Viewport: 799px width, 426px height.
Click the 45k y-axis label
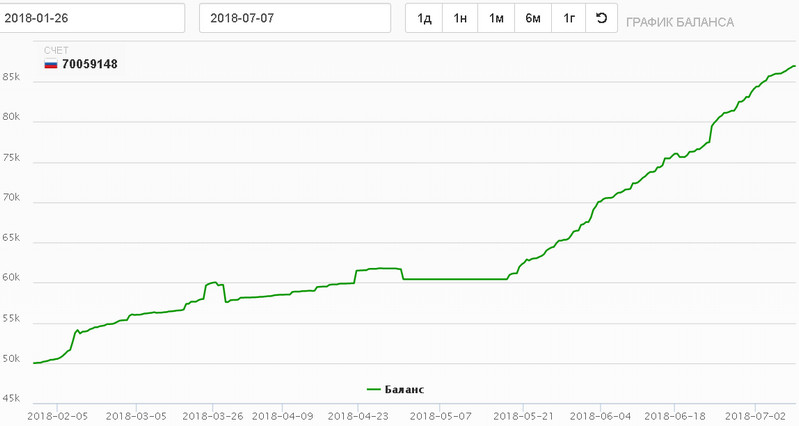[x=11, y=398]
